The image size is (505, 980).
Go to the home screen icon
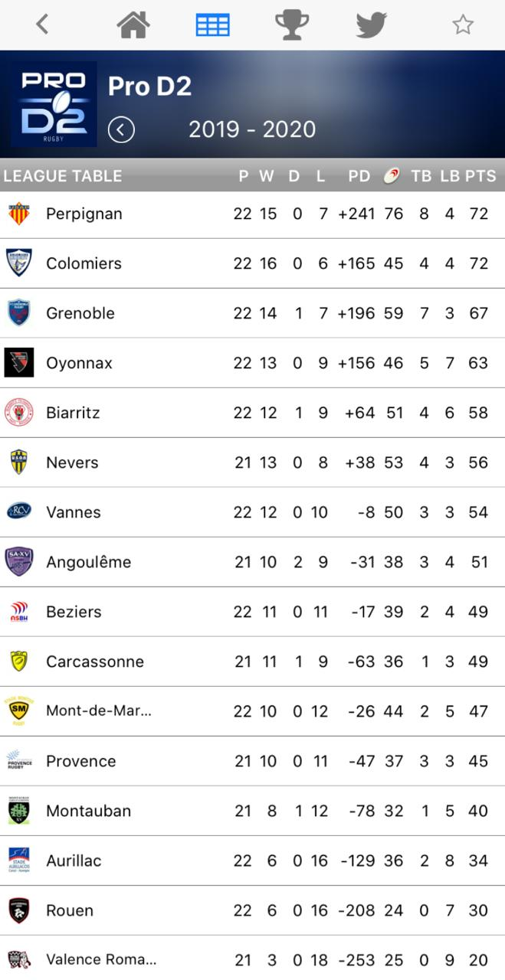coord(133,24)
